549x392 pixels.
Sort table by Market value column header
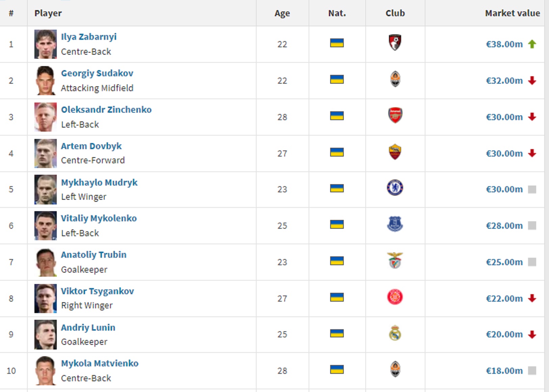[x=512, y=13]
